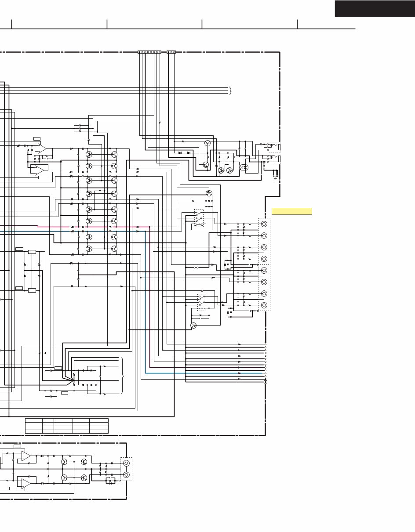Select the blue signal wire in the schematic
415x532 pixels.
point(204,373)
